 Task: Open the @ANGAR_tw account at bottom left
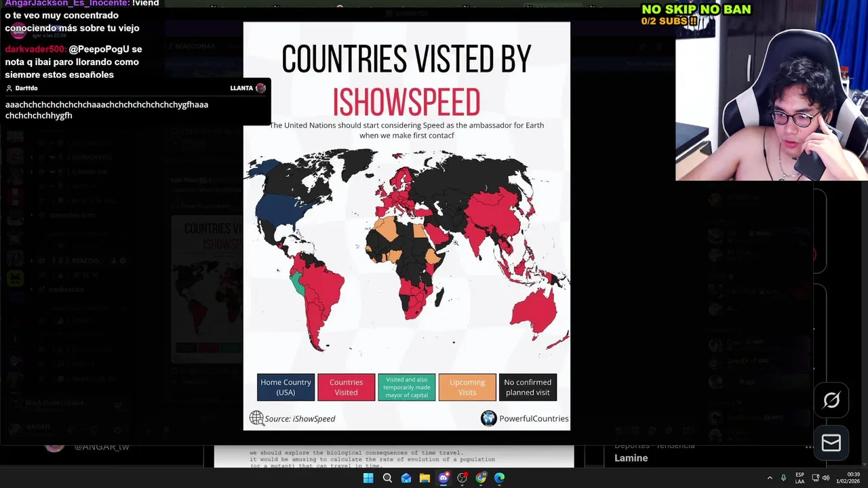pos(101,447)
